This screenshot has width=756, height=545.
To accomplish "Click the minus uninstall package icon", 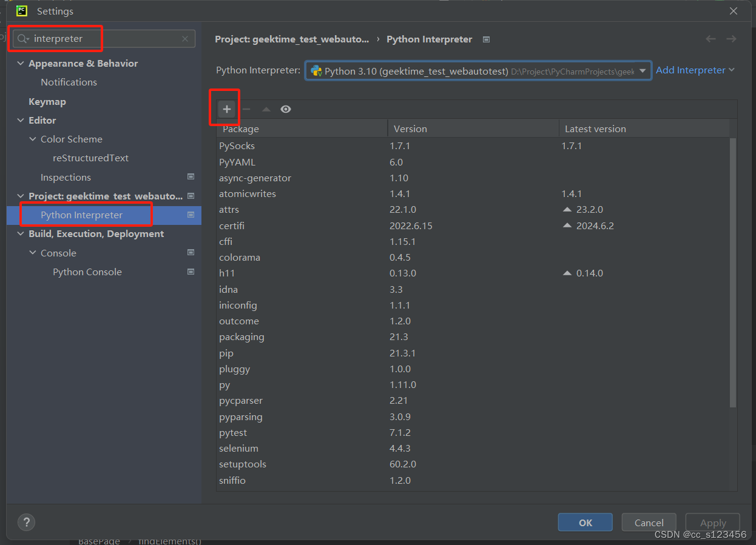I will click(x=246, y=109).
